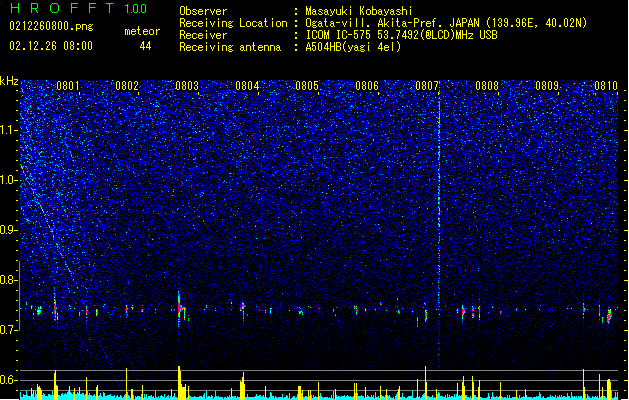Click the 0807 time marker
The image size is (629, 400).
[x=427, y=86]
